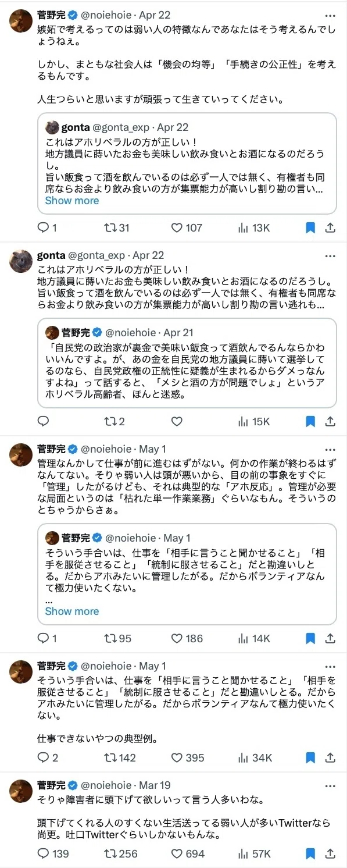The height and width of the screenshot is (868, 347).
Task: Expand Show more in gonta quoted tweet
Action: 72,200
